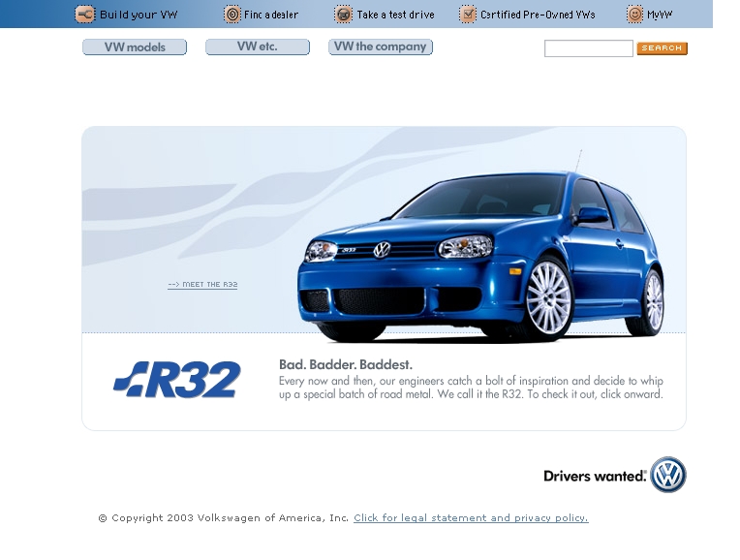This screenshot has width=740, height=560.
Task: Expand the VW etc. menu
Action: tap(258, 47)
